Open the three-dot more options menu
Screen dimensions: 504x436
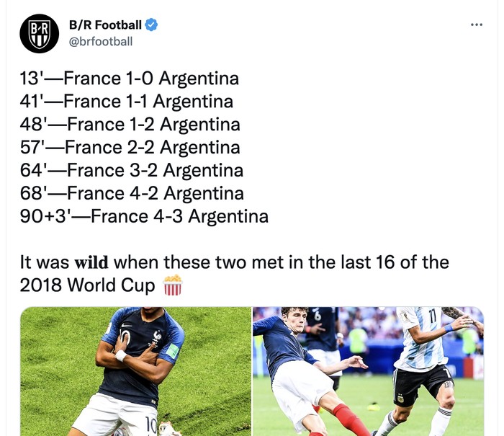point(476,25)
